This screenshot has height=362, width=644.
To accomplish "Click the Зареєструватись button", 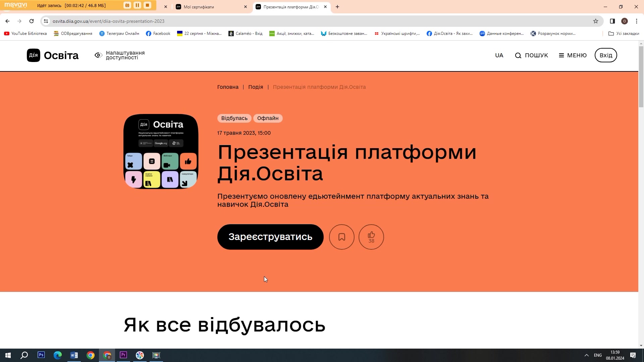I will point(270,237).
